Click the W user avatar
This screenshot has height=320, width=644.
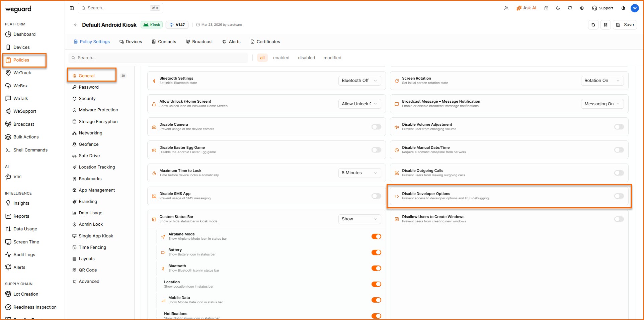(635, 8)
